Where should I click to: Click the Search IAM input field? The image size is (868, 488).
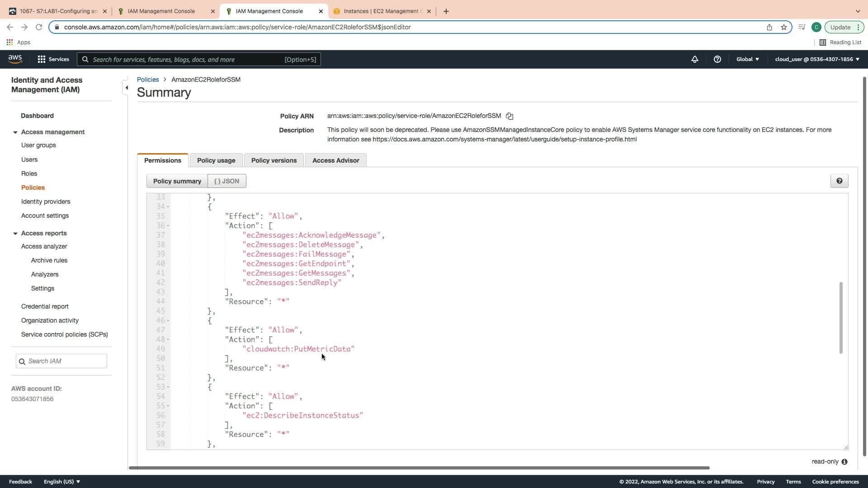pos(66,361)
